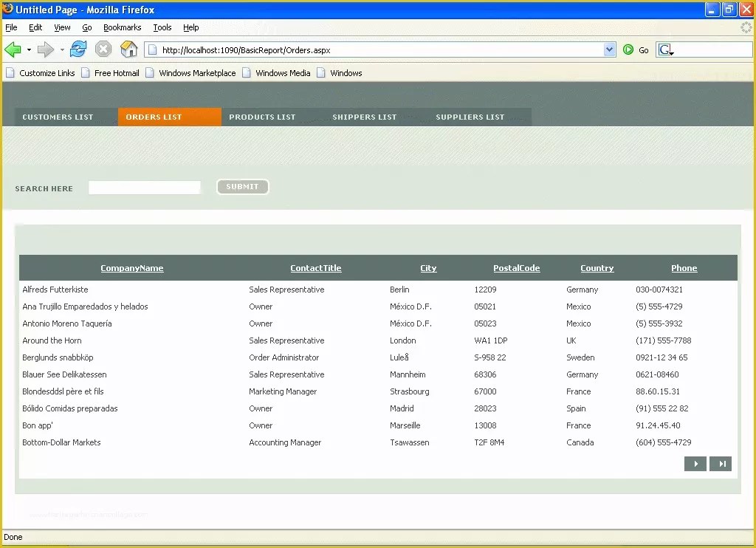Click the Home icon in the toolbar
The width and height of the screenshot is (756, 548).
pos(127,49)
